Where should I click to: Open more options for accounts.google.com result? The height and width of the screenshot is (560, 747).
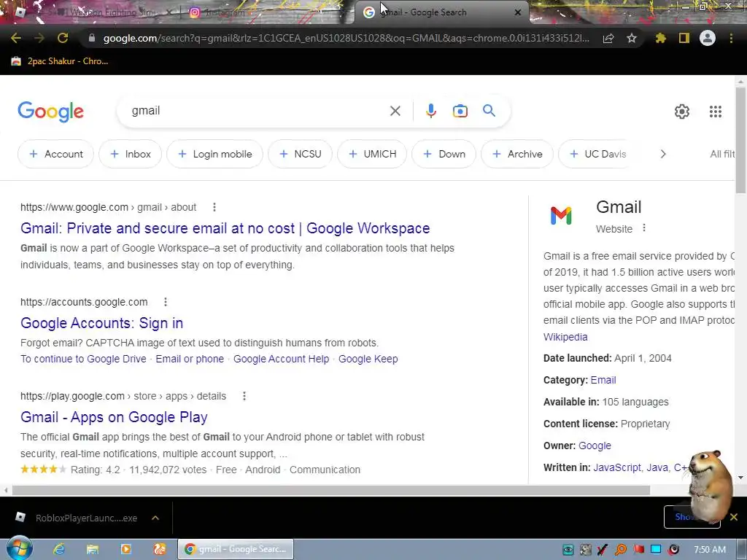pyautogui.click(x=166, y=302)
